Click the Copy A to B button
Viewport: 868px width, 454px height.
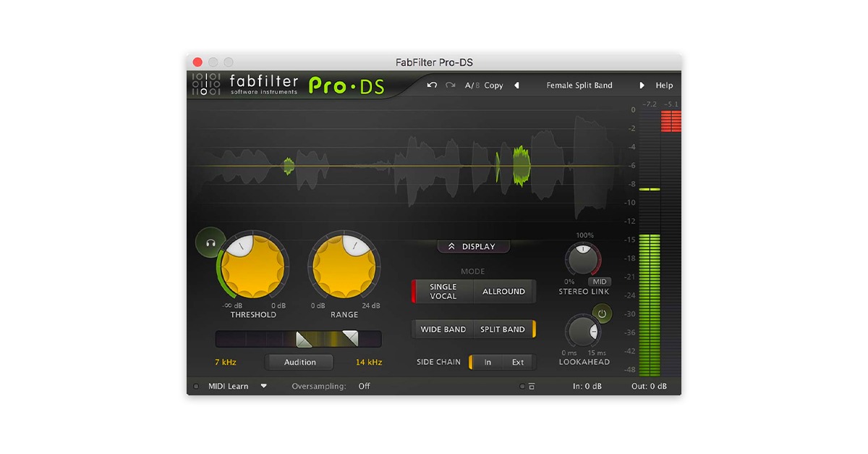[x=494, y=85]
